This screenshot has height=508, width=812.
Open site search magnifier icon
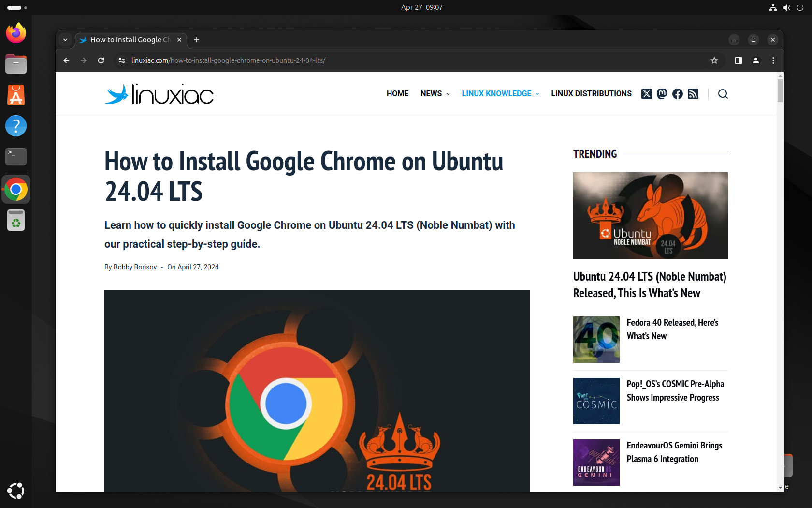point(723,94)
